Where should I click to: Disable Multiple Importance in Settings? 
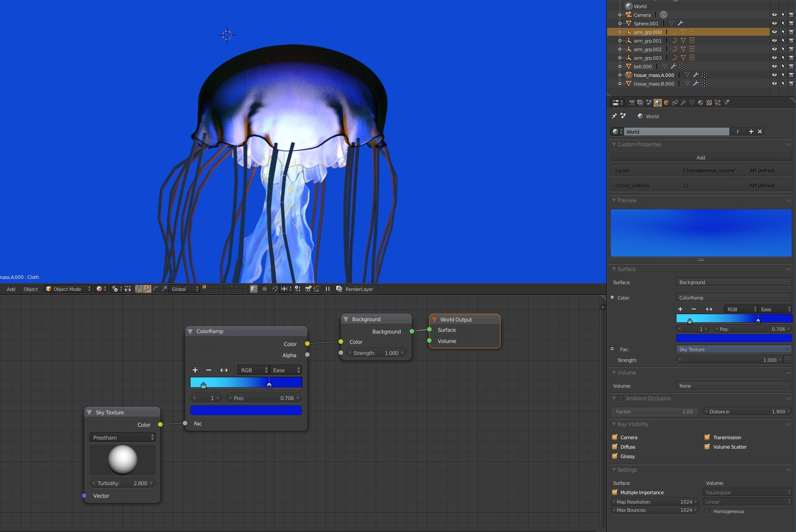point(615,492)
